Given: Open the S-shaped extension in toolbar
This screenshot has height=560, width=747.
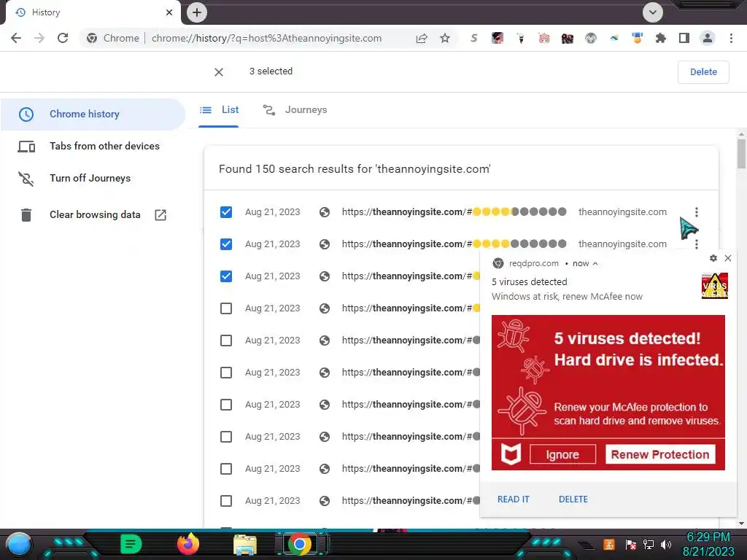Looking at the screenshot, I should click(x=473, y=38).
